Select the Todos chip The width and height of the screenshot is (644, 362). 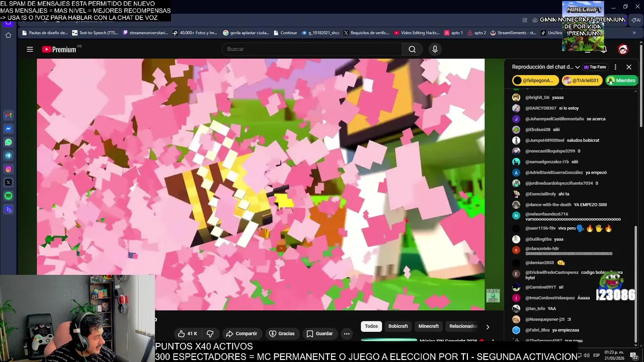coord(371,326)
